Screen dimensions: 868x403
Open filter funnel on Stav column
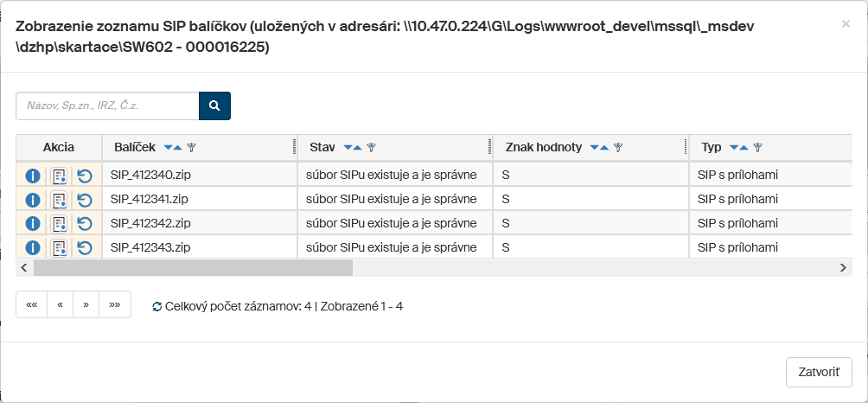coord(371,148)
